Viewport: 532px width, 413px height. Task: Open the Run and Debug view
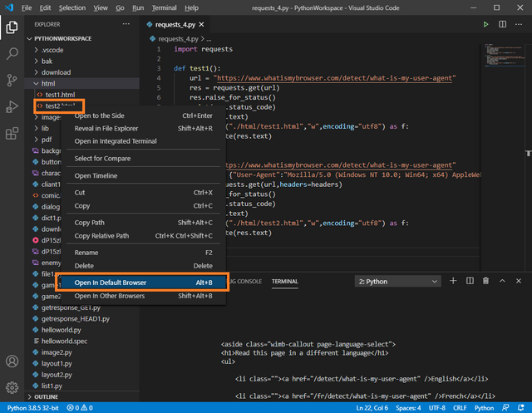12,107
